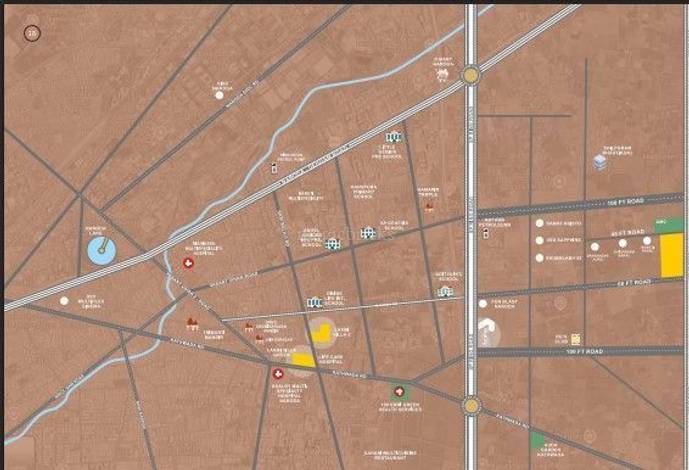The image size is (689, 470).
Task: Select the petrol pump icon right of the main road
Action: (x=486, y=232)
